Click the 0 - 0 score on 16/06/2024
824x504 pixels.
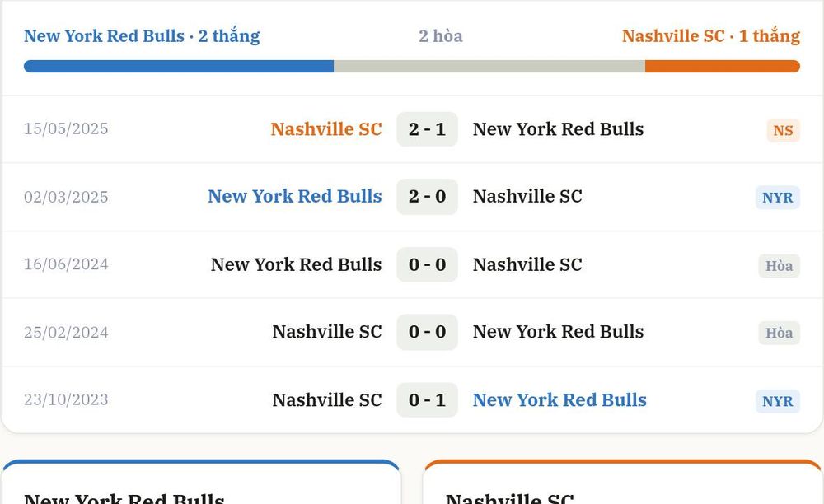pyautogui.click(x=427, y=264)
